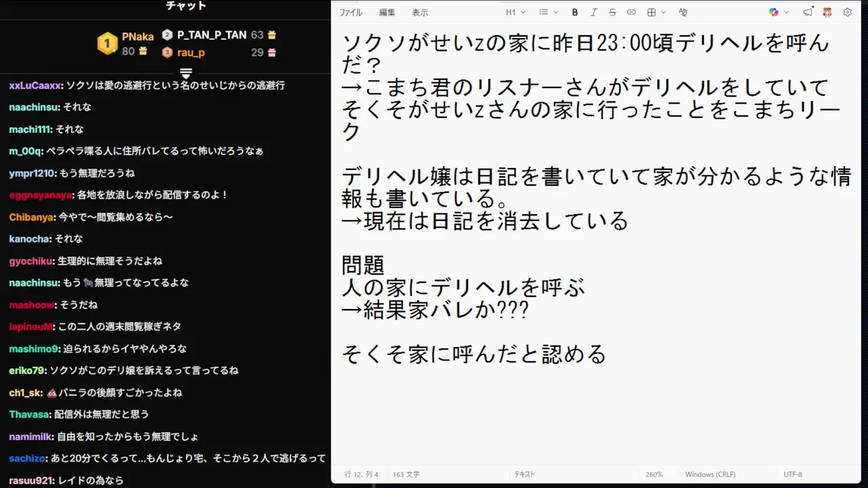Viewport: 868px width, 488px height.
Task: Open the 260% zoom level control
Action: click(654, 474)
